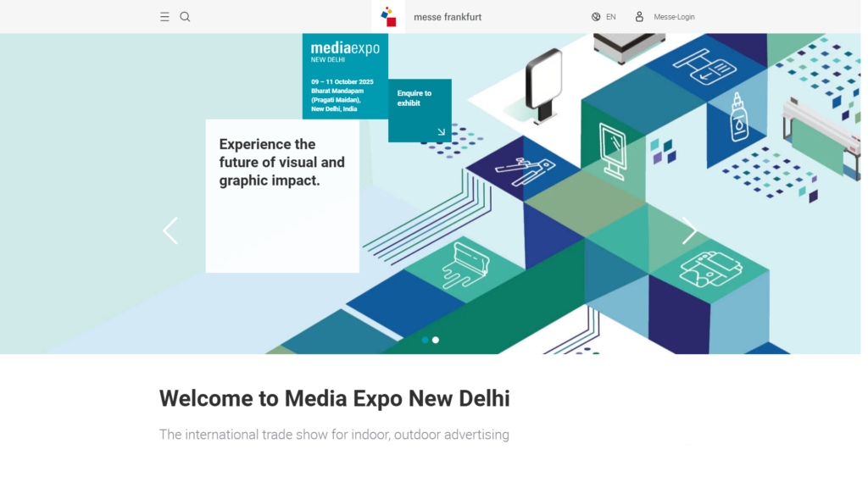Viewport: 868px width, 488px height.
Task: Click the mediaexpo New Delhi event tile
Action: tap(346, 76)
